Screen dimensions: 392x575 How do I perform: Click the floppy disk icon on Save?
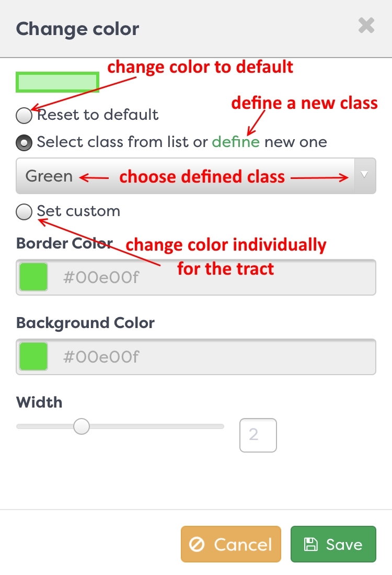[310, 545]
